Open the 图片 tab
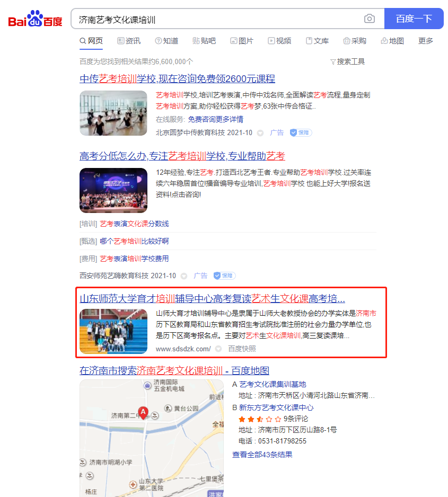 coord(242,41)
